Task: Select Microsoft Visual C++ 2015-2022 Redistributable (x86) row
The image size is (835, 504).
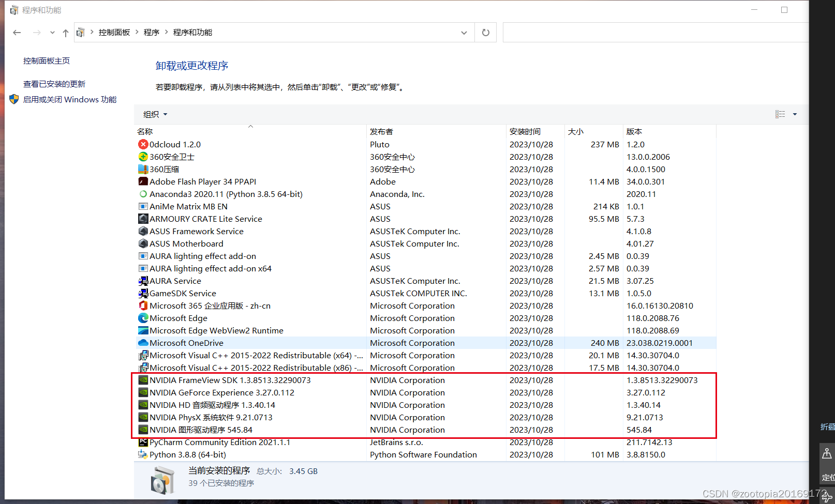Action: pyautogui.click(x=426, y=368)
